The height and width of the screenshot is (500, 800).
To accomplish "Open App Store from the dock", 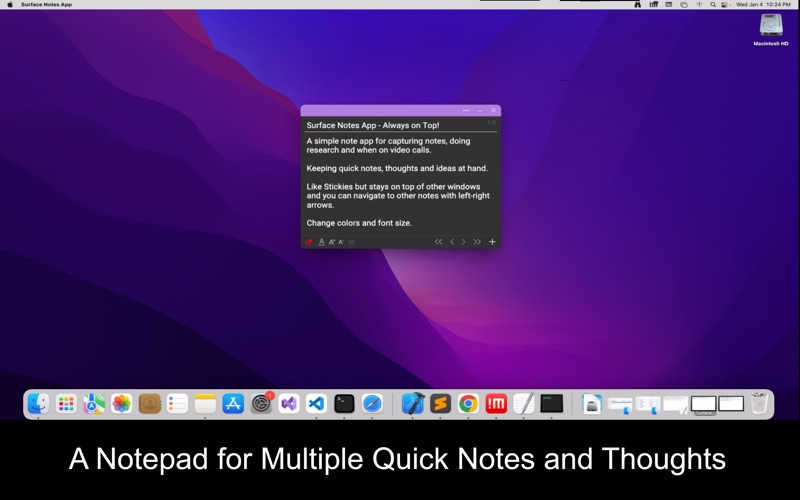I will point(233,404).
